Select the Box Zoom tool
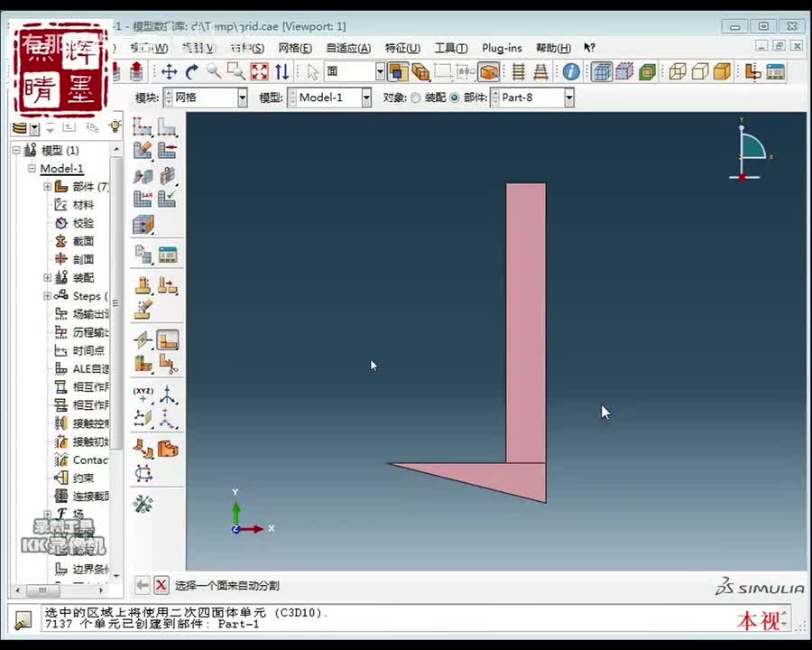This screenshot has height=650, width=812. coord(236,71)
